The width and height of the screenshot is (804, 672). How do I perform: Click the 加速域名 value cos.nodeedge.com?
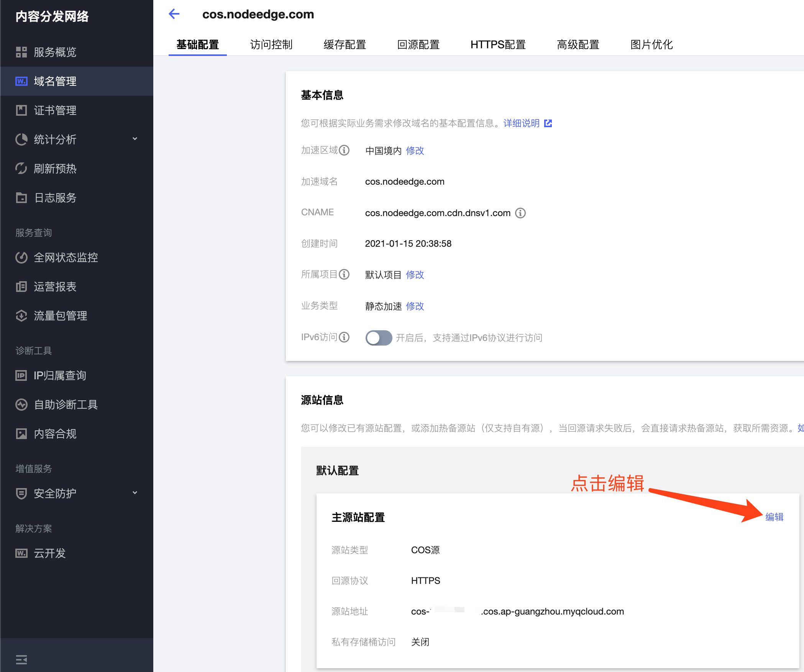[x=405, y=182]
